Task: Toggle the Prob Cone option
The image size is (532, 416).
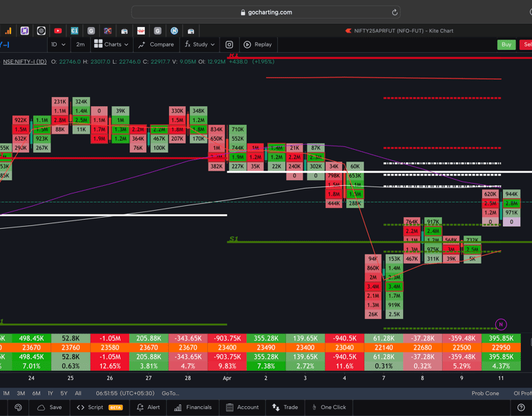Action: tap(485, 393)
